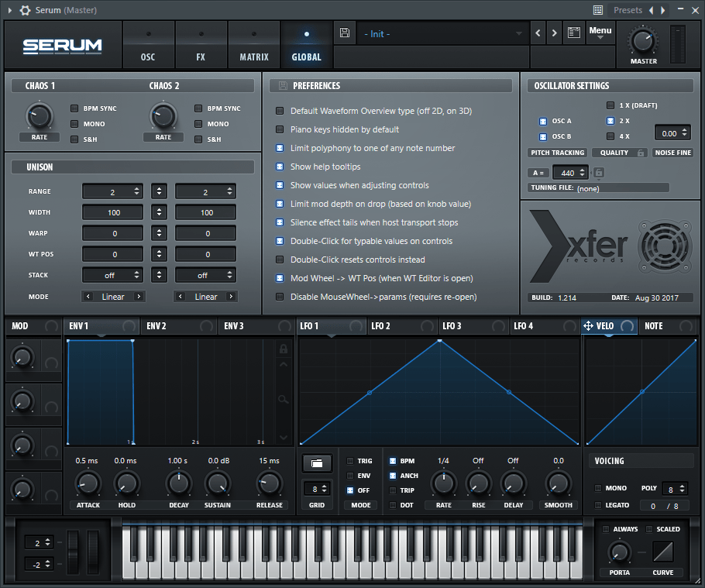Click the Unison Stack link stepper
Viewport: 705px width, 588px height.
click(159, 275)
